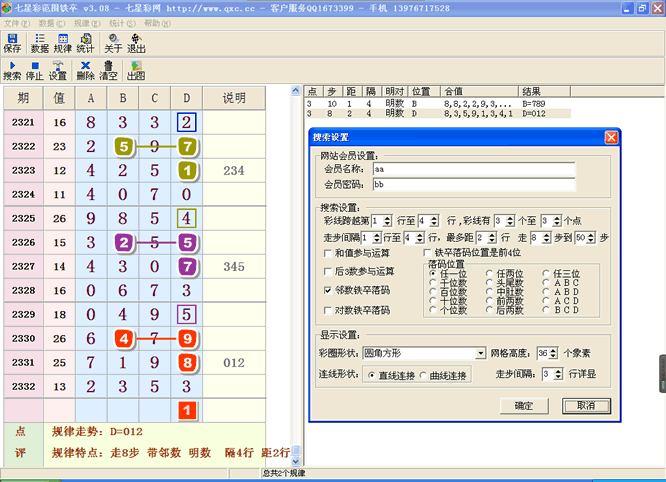Click the 保存 (save) toolbar icon
Viewport: 666px width, 482px height.
(12, 43)
